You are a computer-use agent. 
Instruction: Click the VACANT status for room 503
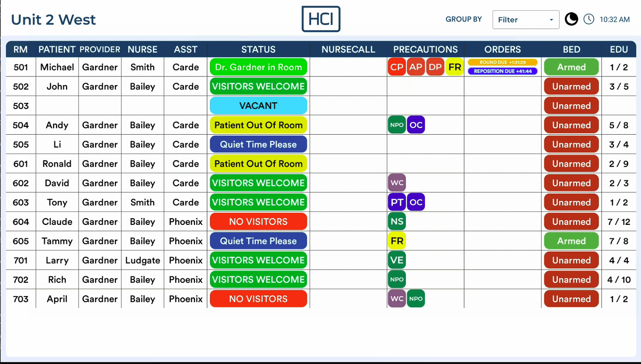click(x=258, y=106)
